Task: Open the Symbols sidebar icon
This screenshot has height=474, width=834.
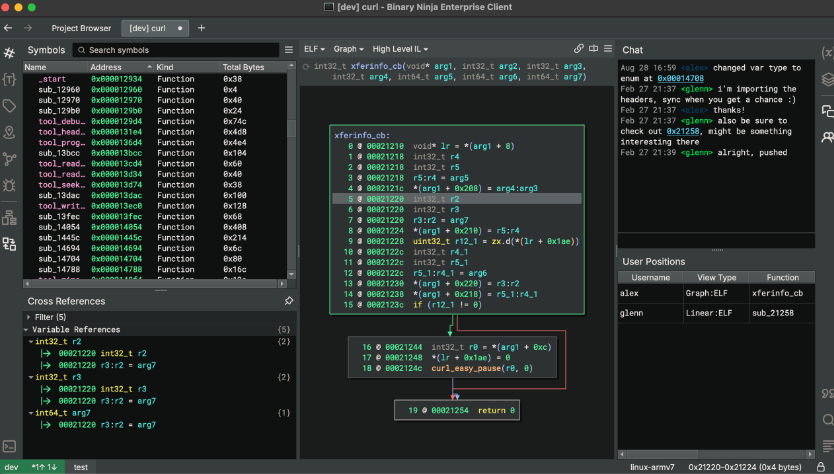Action: [x=10, y=51]
